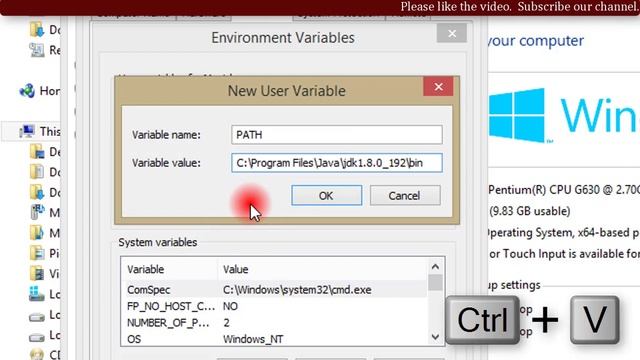
Task: Click the Downloads icon at sidebar top
Action: (37, 30)
